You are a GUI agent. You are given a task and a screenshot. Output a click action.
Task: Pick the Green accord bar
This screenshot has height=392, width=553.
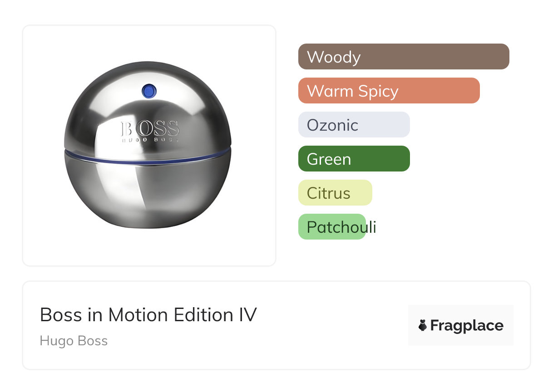coord(354,159)
